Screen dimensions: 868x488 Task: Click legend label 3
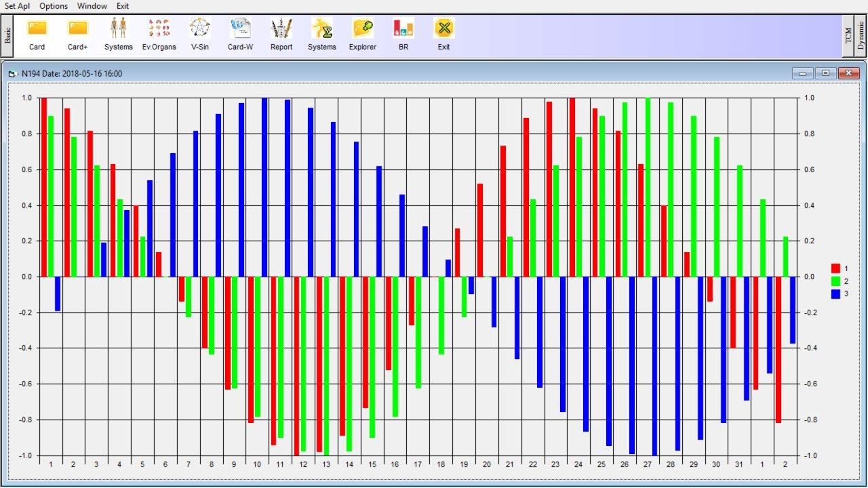tap(846, 294)
